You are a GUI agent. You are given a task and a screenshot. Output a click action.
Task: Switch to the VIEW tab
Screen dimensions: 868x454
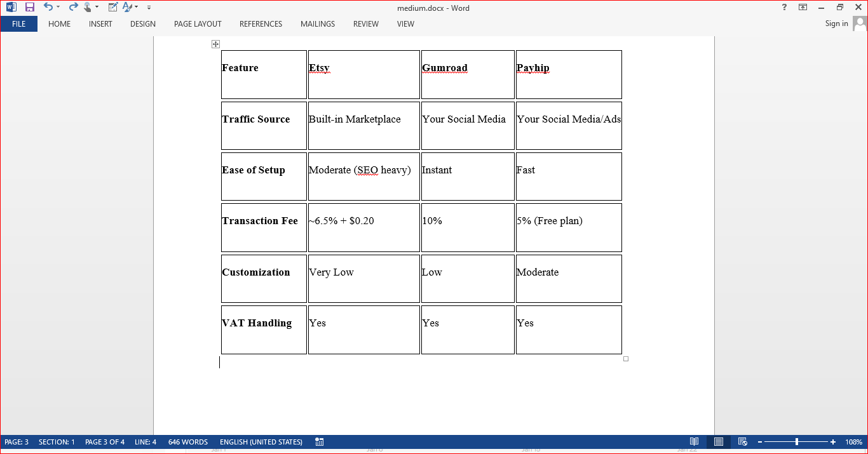point(405,24)
